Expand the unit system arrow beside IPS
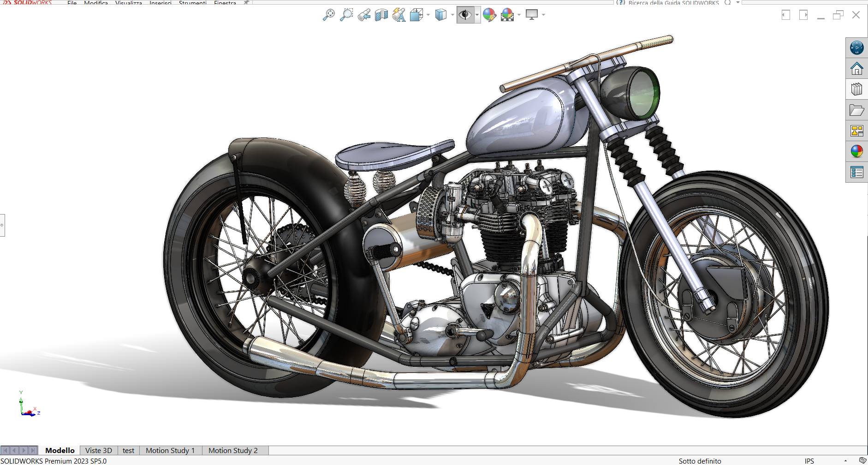868x465 pixels. (845, 461)
